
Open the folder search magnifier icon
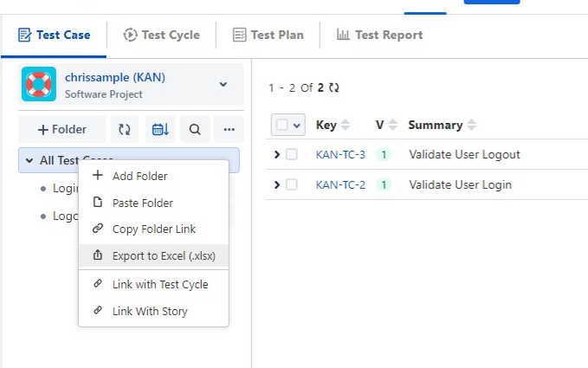tap(195, 130)
